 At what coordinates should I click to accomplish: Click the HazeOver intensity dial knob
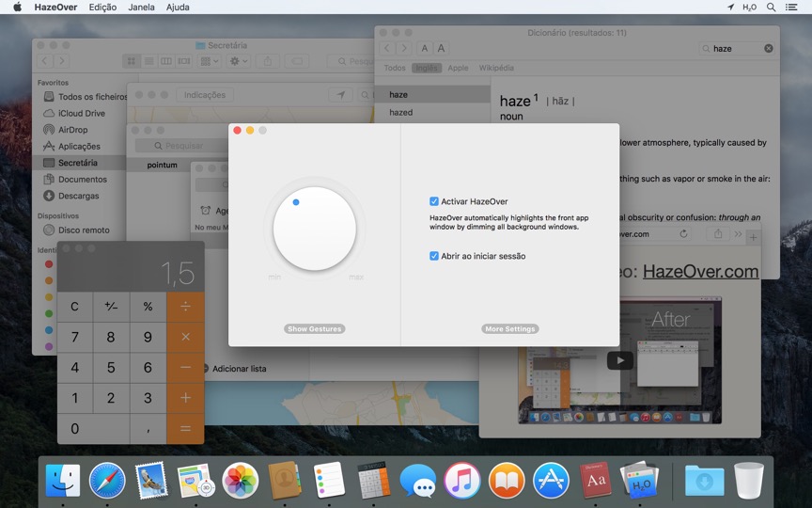314,229
